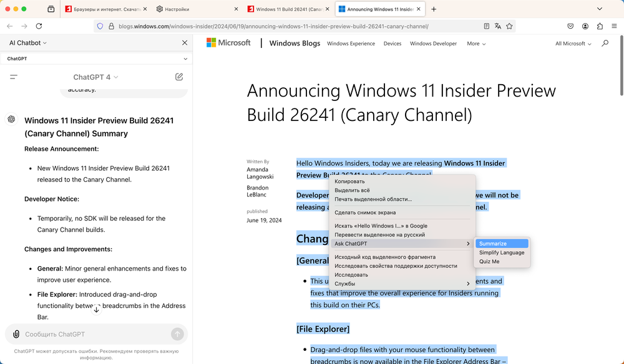The height and width of the screenshot is (364, 624).
Task: Choose Перевести выделенное на русский
Action: [x=402, y=235]
